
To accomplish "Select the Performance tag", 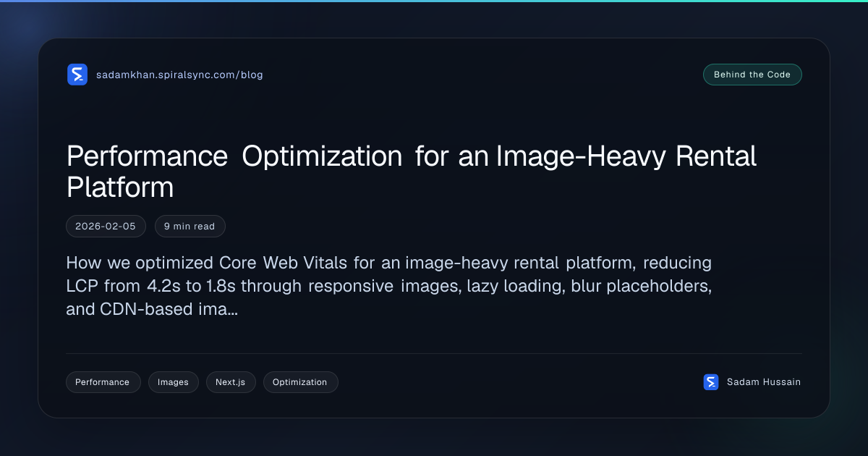I will click(x=103, y=382).
